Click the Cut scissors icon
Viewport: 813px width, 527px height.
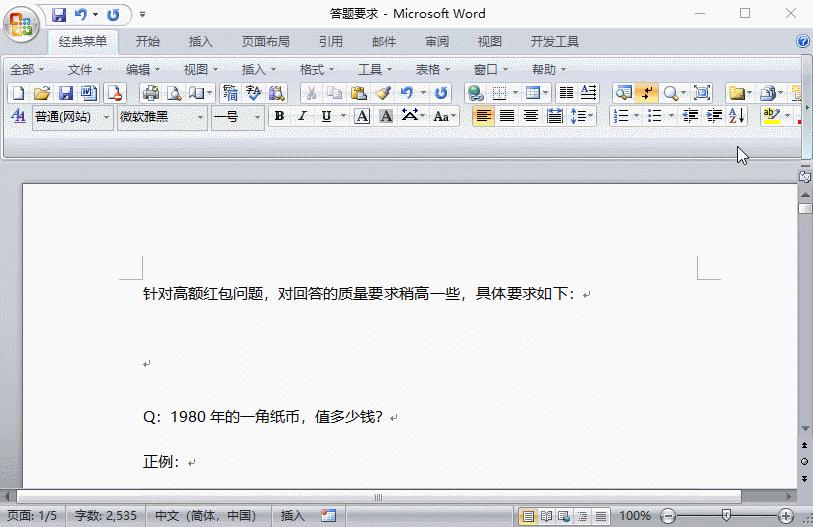(x=311, y=93)
